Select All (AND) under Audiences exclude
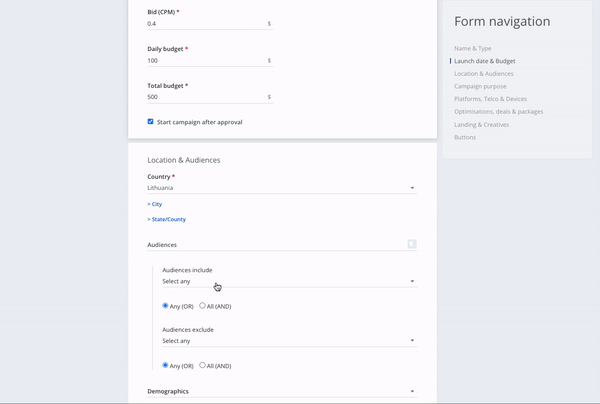The image size is (600, 404). [202, 365]
